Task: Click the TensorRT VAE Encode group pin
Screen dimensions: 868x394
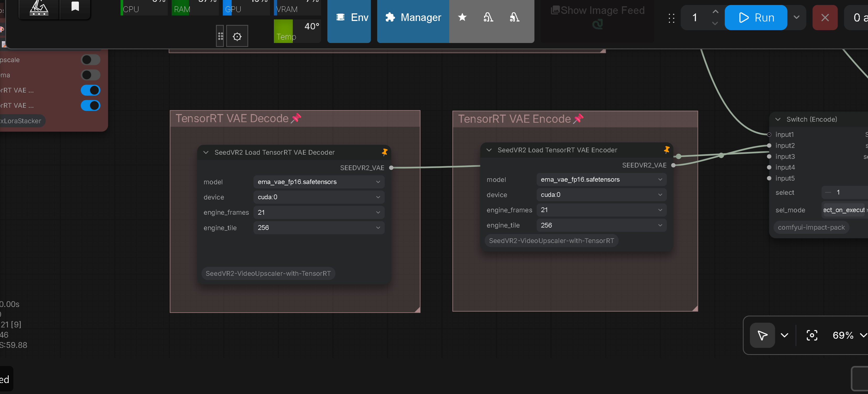Action: pyautogui.click(x=578, y=119)
